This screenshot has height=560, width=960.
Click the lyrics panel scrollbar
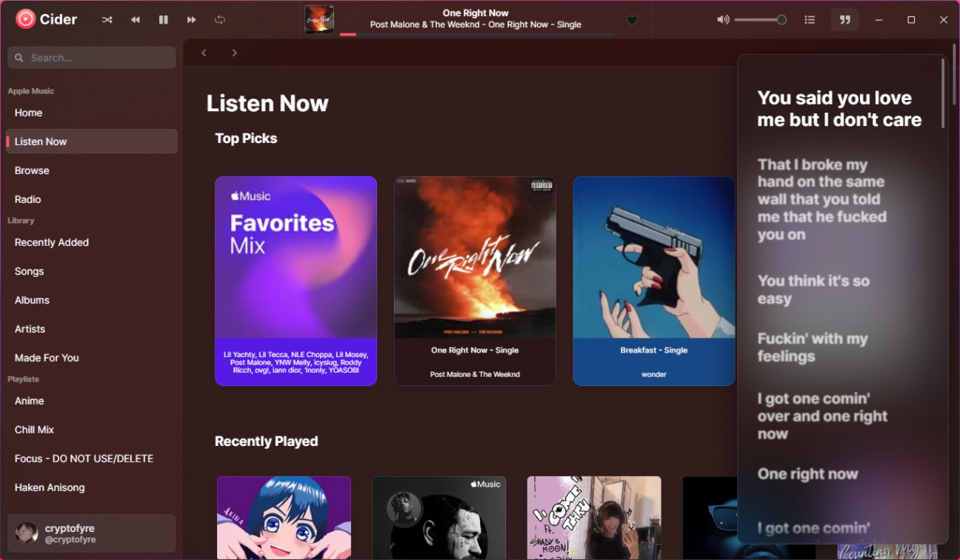[943, 94]
